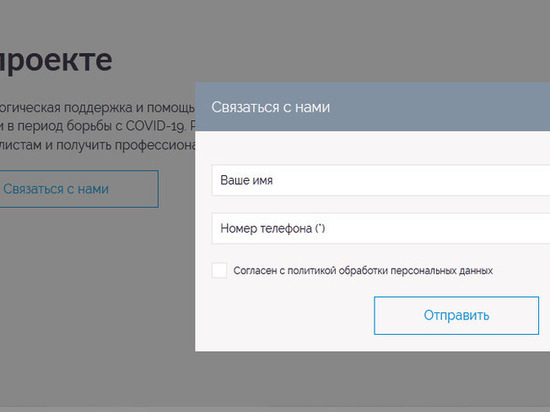This screenshot has width=550, height=412.
Task: Tick the personal data consent checkbox
Action: [219, 270]
